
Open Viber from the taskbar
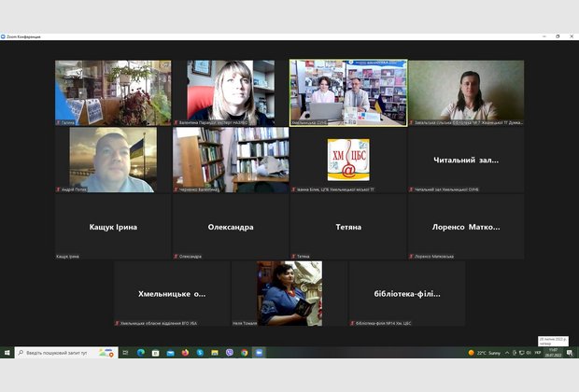[x=229, y=353]
